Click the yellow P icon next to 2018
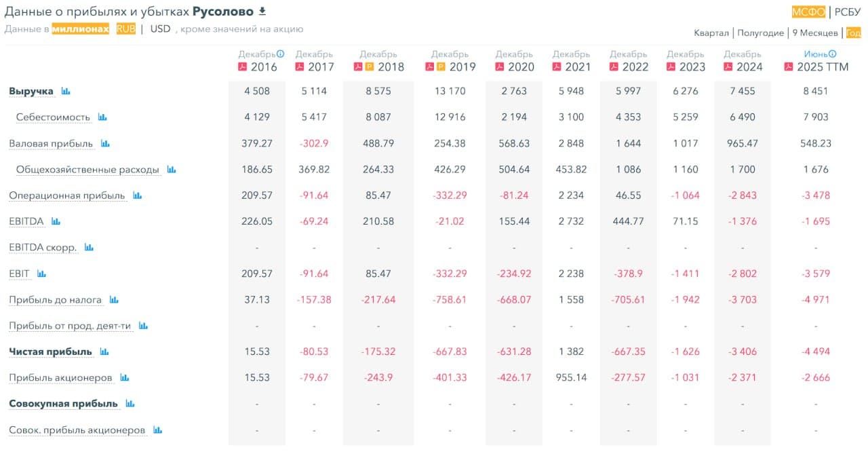This screenshot has height=454, width=868. 369,67
